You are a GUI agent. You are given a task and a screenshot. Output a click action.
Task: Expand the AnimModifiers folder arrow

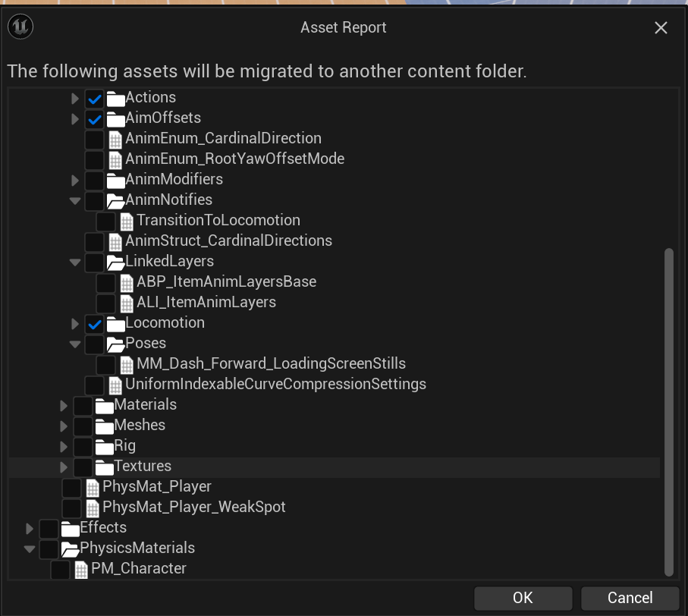[75, 181]
